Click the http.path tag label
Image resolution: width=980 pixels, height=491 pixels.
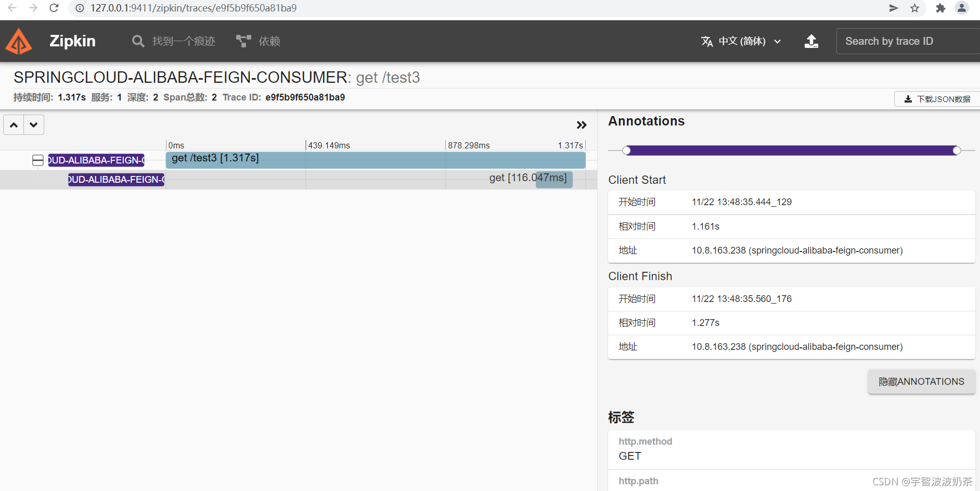(x=638, y=481)
